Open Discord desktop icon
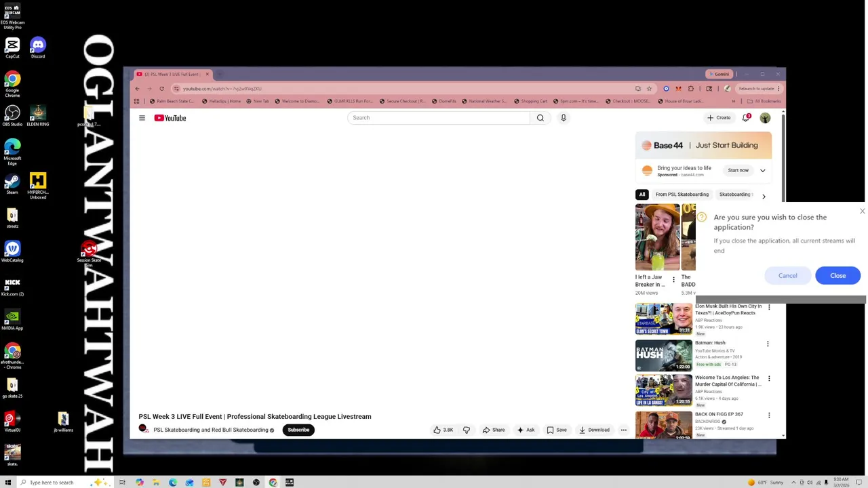 (x=38, y=47)
